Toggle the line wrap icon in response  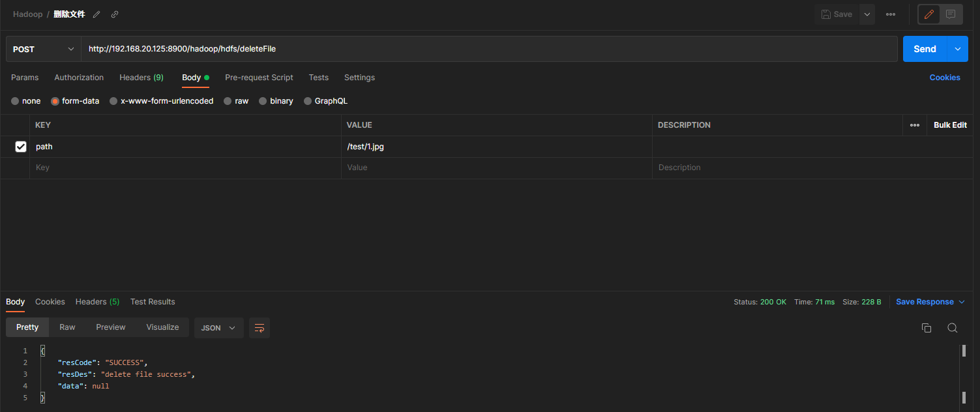click(260, 328)
